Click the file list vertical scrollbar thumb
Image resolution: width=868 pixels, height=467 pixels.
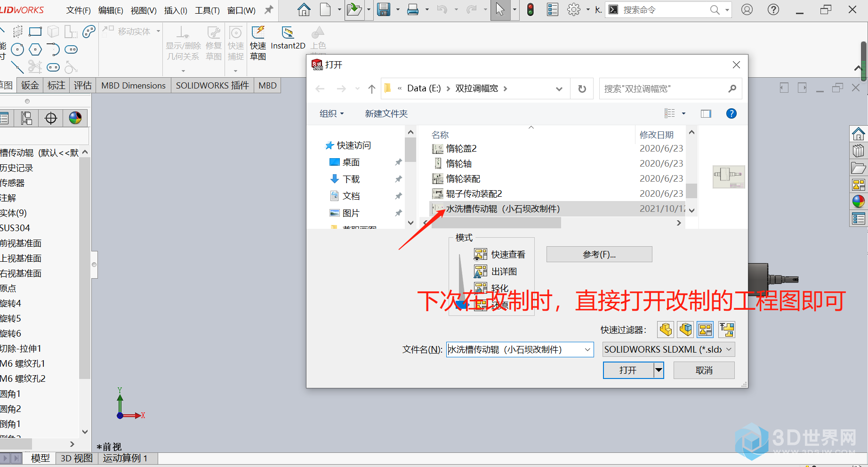coord(691,191)
